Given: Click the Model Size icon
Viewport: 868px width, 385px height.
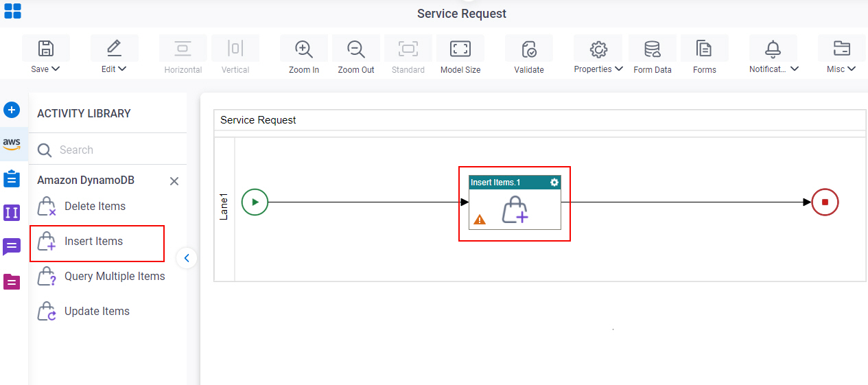Looking at the screenshot, I should [460, 49].
